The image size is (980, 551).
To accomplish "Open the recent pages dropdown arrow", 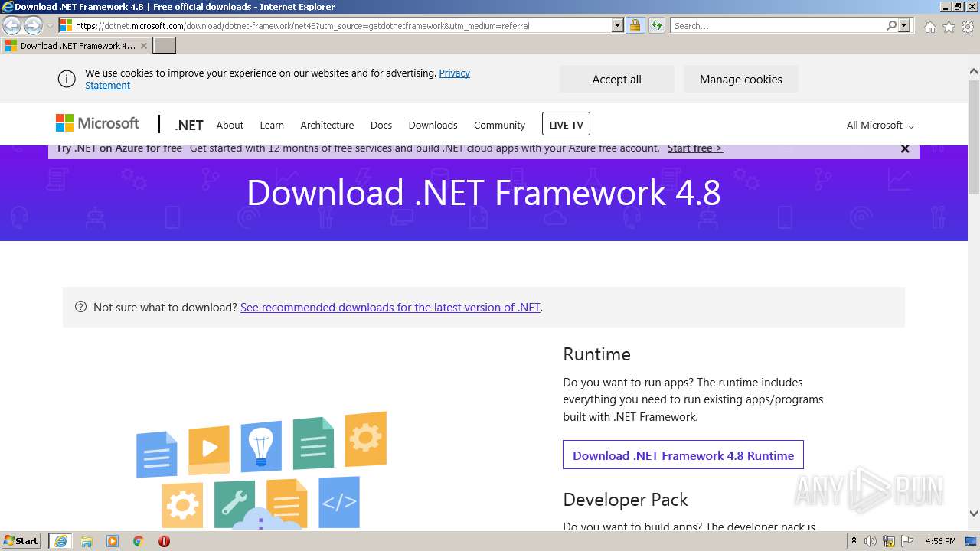I will click(50, 25).
